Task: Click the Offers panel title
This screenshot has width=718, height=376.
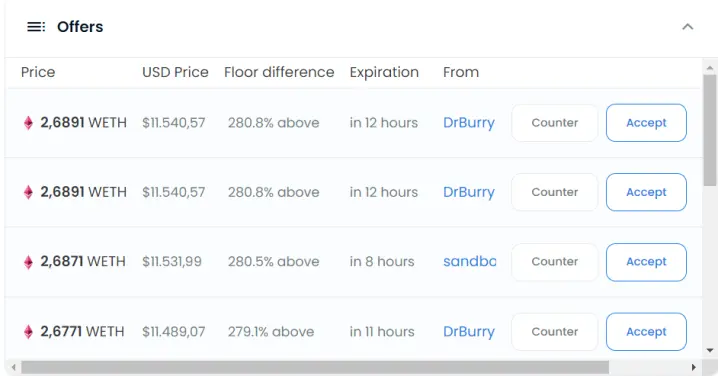Action: 80,27
